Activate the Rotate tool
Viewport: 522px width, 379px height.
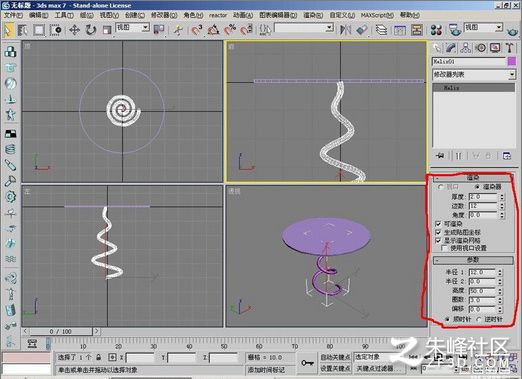(90, 30)
